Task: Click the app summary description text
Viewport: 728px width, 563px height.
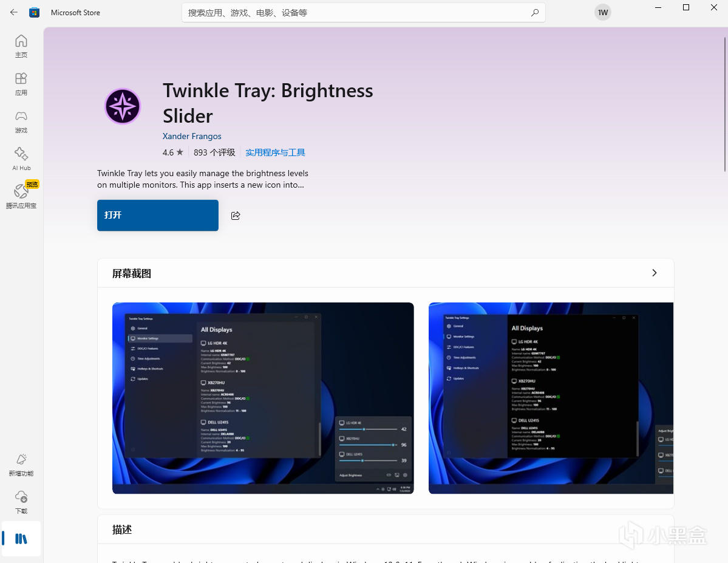Action: 202,179
